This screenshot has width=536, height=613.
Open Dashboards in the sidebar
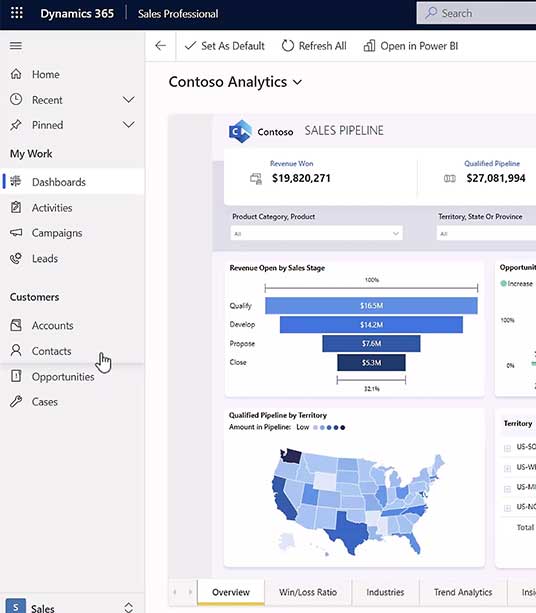point(72,181)
